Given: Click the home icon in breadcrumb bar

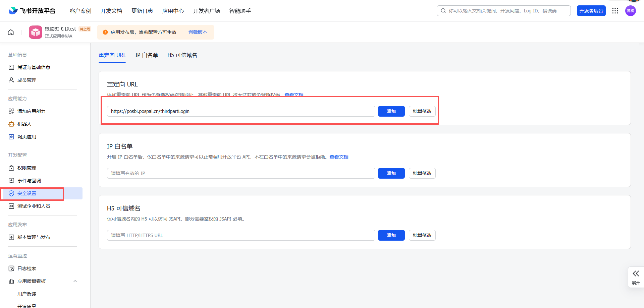Looking at the screenshot, I should click(11, 32).
